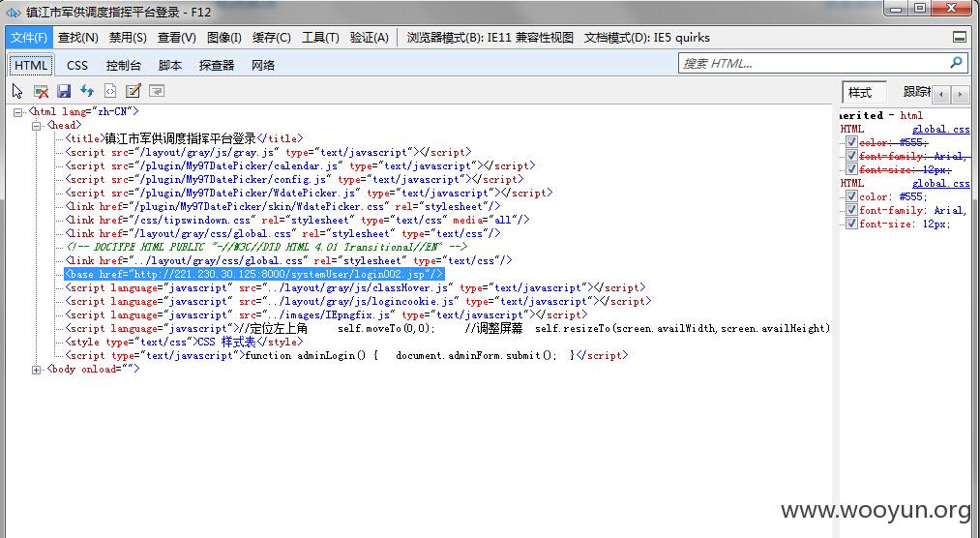Switch to the 控制台 tab
This screenshot has height=538, width=980.
pyautogui.click(x=124, y=65)
